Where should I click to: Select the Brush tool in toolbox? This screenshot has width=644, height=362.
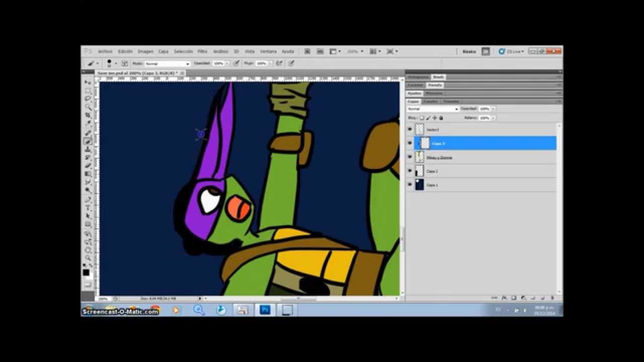pos(88,141)
